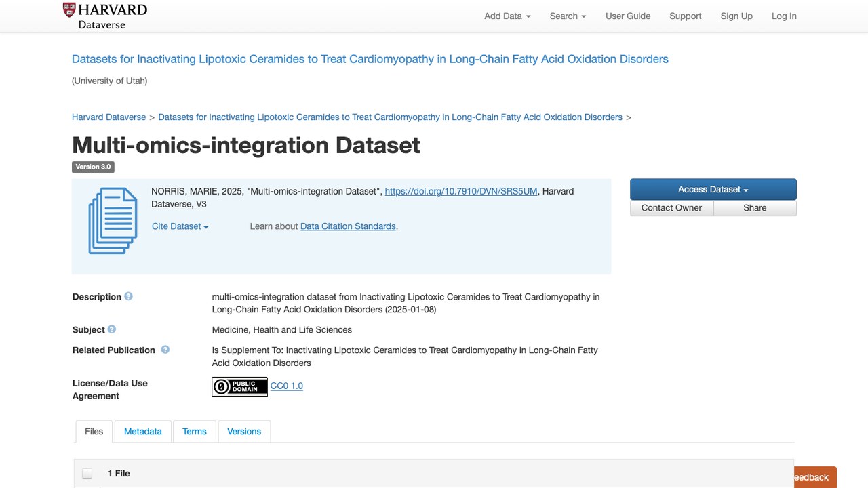This screenshot has height=488, width=868.
Task: Click the Contact Owner button
Action: (671, 208)
